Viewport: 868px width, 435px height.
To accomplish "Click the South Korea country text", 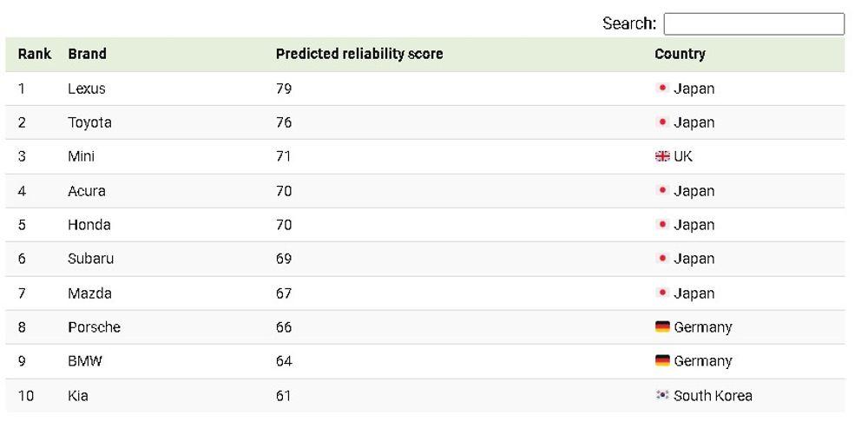I will tap(713, 396).
